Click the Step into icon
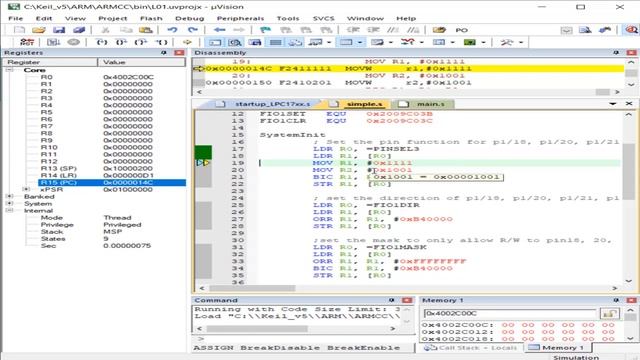Image resolution: width=640 pixels, height=360 pixels. [101, 42]
